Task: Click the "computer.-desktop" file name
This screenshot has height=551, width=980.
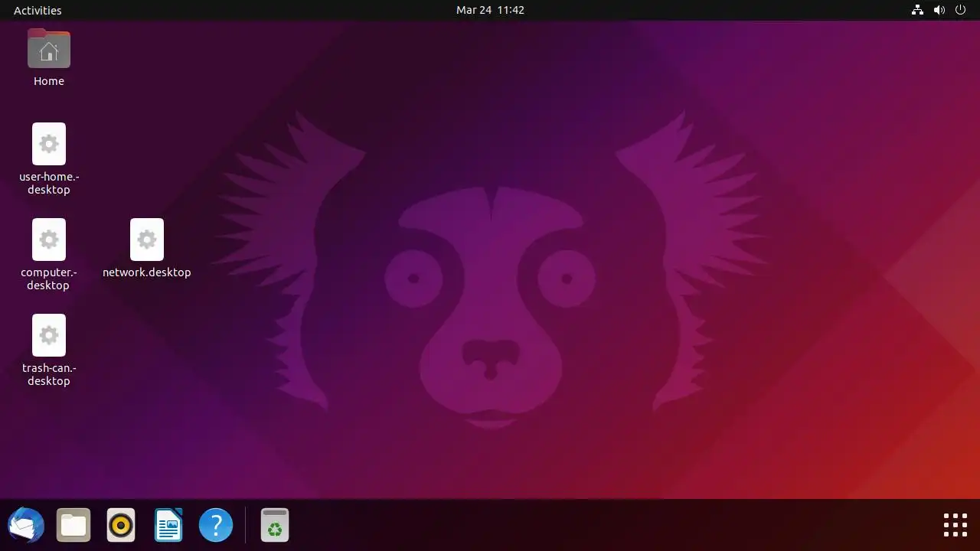Action: pos(49,279)
